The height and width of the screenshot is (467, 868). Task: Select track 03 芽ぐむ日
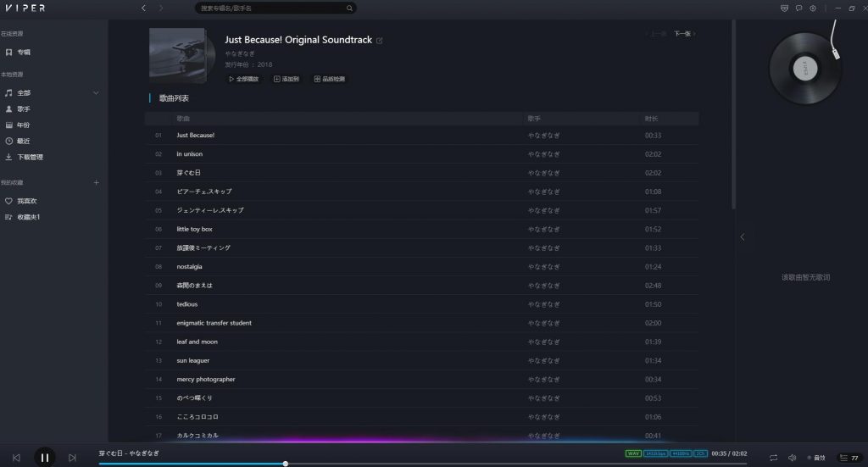pos(422,173)
